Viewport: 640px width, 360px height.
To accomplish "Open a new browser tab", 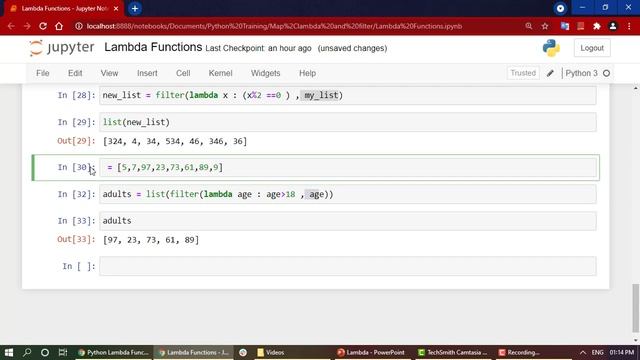I will point(135,9).
